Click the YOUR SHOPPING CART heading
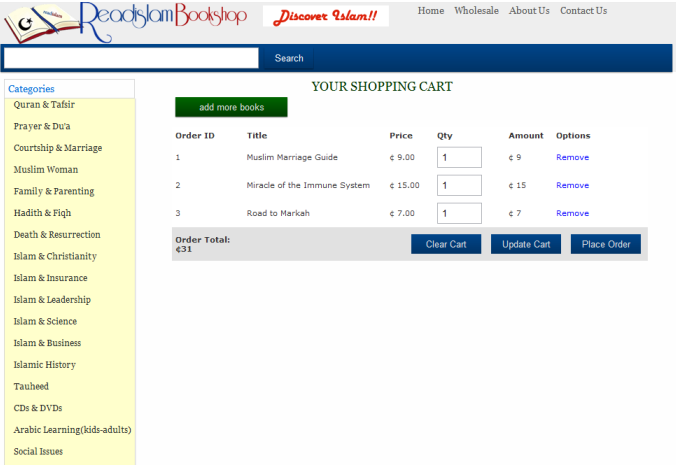The image size is (676, 467). [382, 87]
